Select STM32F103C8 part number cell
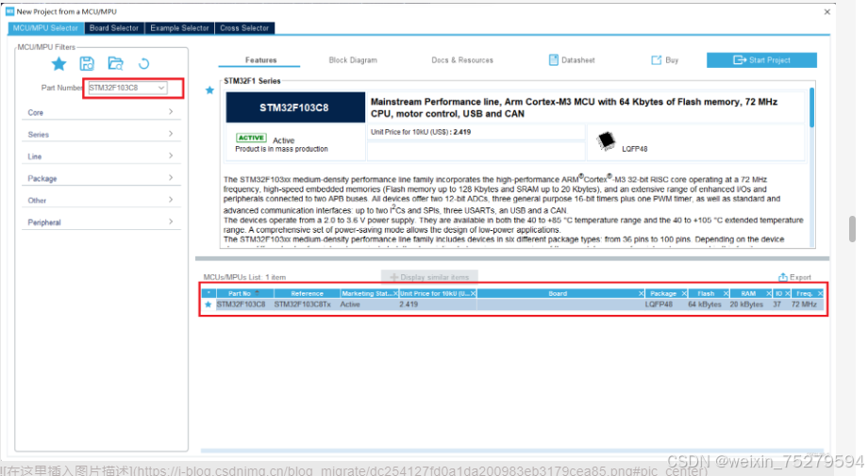 click(x=241, y=304)
